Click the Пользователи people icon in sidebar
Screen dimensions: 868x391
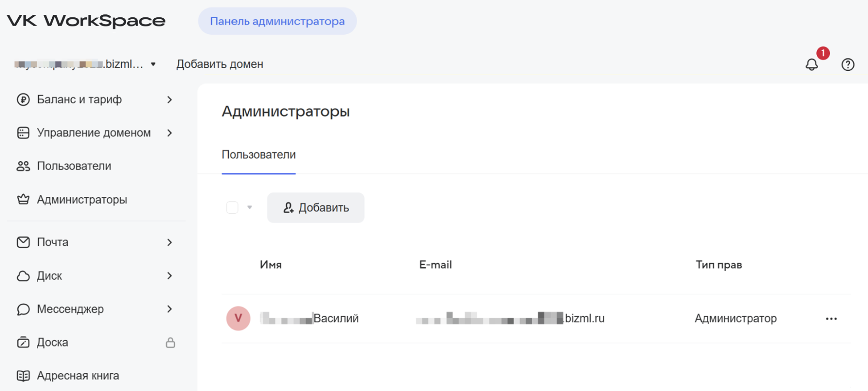click(x=23, y=166)
